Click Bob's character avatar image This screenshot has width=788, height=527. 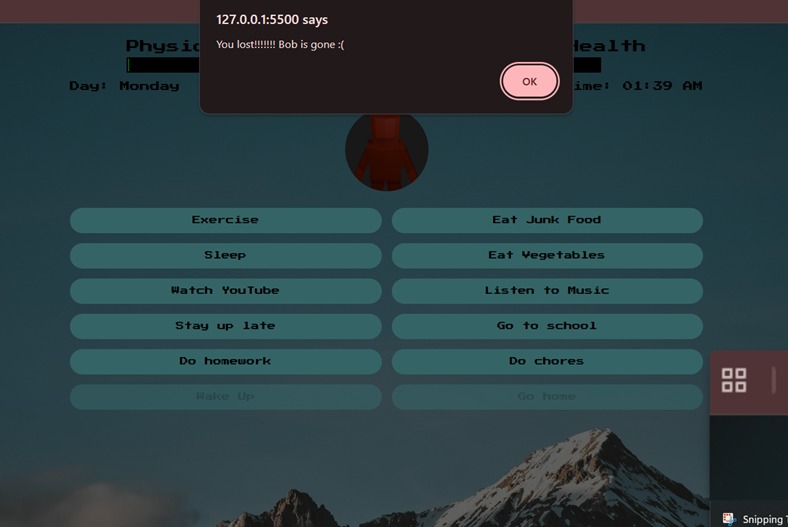(386, 152)
